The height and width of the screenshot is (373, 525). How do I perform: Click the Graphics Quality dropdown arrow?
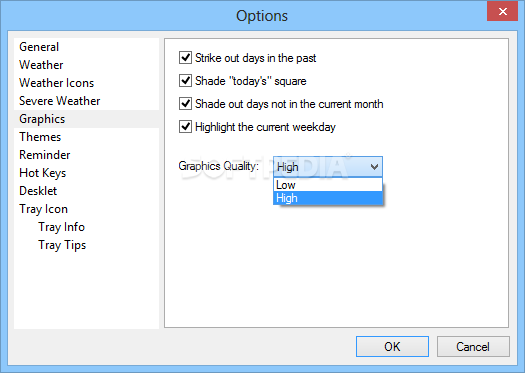click(x=374, y=166)
